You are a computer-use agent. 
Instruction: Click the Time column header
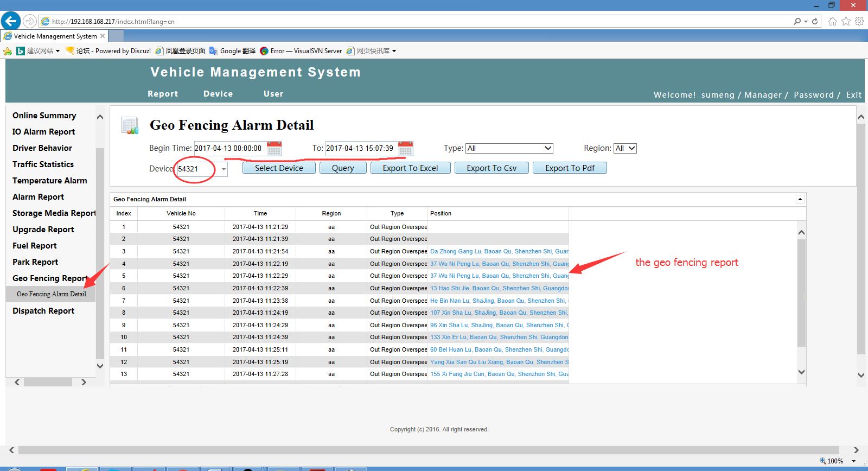pos(260,213)
